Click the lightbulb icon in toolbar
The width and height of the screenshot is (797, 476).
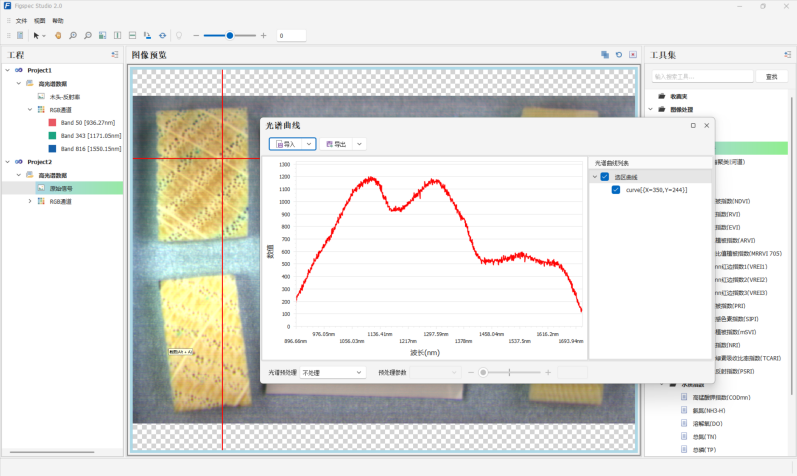point(179,35)
